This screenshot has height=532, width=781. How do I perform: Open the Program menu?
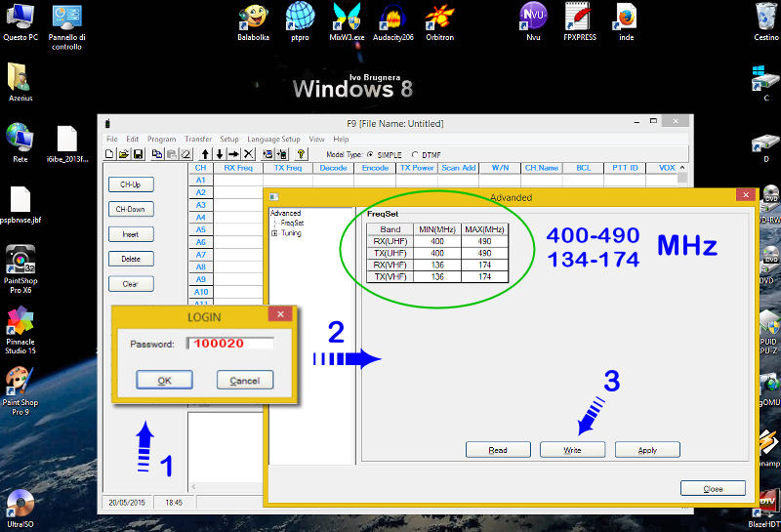[162, 139]
